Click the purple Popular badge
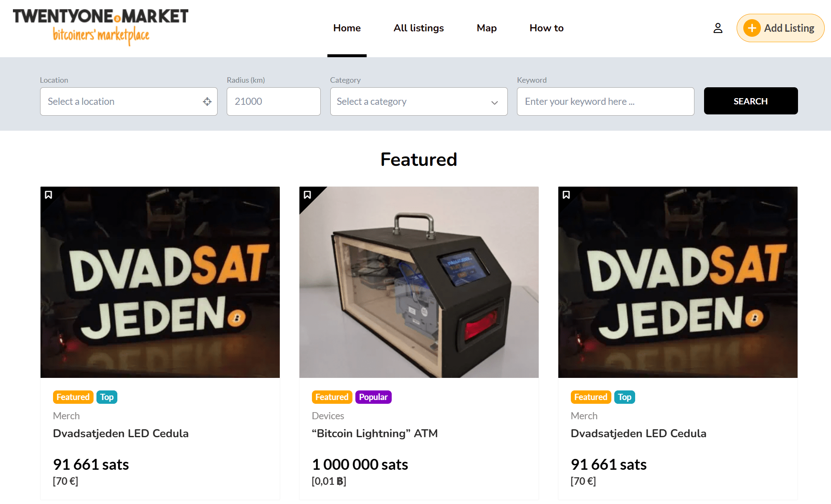 [373, 397]
